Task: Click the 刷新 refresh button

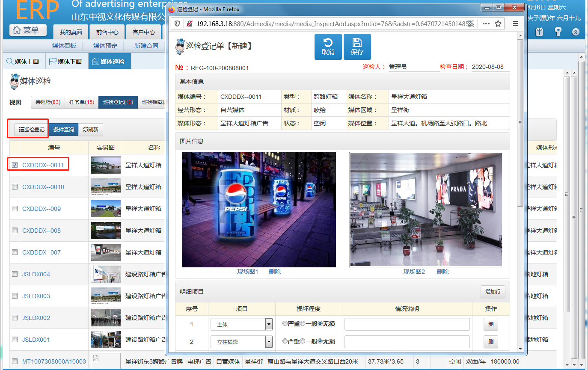Action: click(x=91, y=129)
